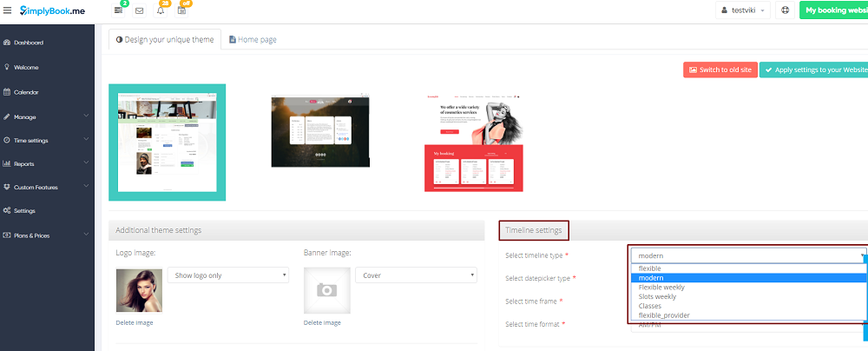The image size is (868, 351).
Task: Choose the Classes timeline type option
Action: pos(652,306)
